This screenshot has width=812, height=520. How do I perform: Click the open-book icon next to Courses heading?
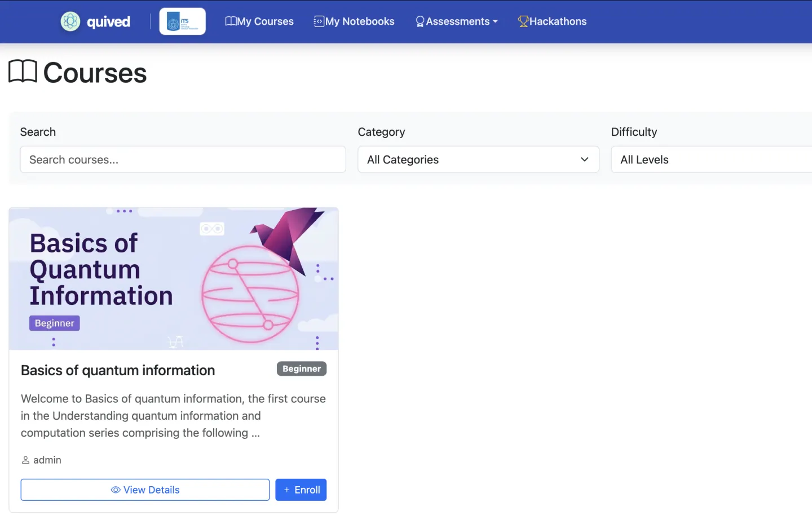coord(23,72)
